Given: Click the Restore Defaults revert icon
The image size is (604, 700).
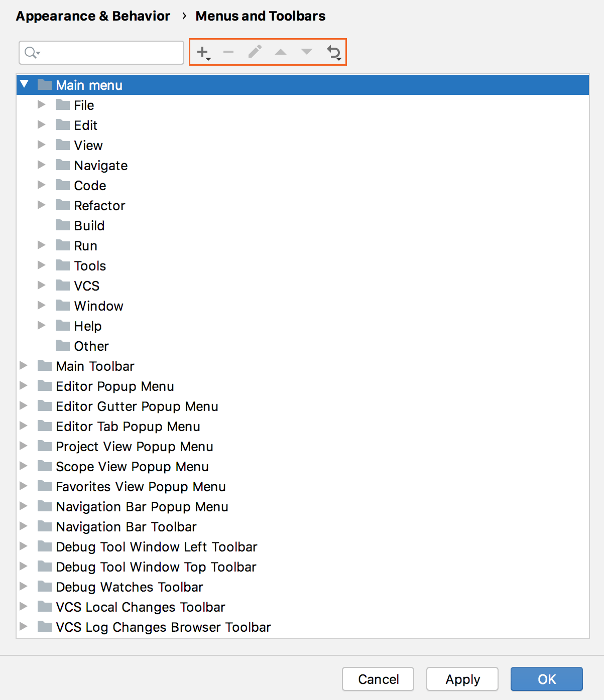Looking at the screenshot, I should coord(334,52).
